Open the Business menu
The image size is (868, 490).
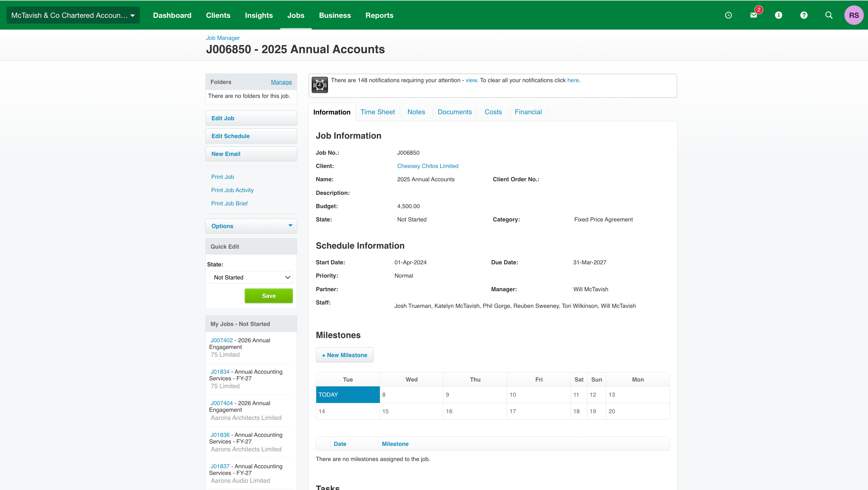tap(335, 15)
